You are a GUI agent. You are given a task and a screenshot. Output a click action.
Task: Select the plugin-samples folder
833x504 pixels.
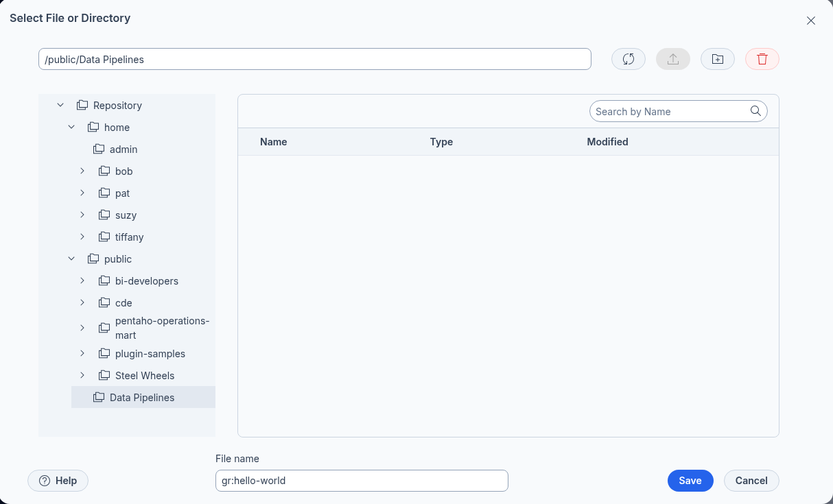click(150, 354)
